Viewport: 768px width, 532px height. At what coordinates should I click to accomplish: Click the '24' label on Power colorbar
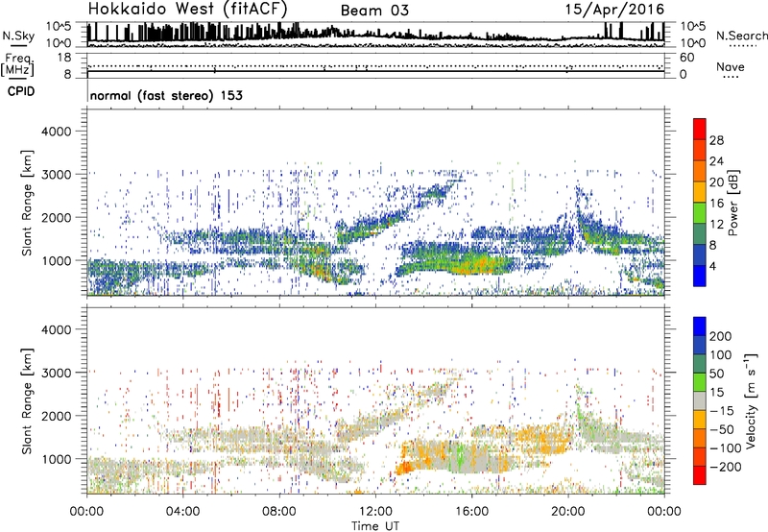click(716, 161)
